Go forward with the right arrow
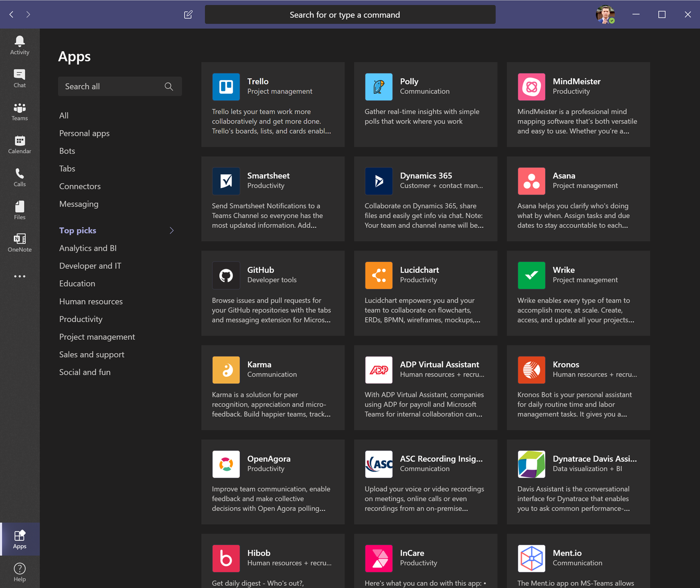Viewport: 700px width, 588px height. click(28, 14)
